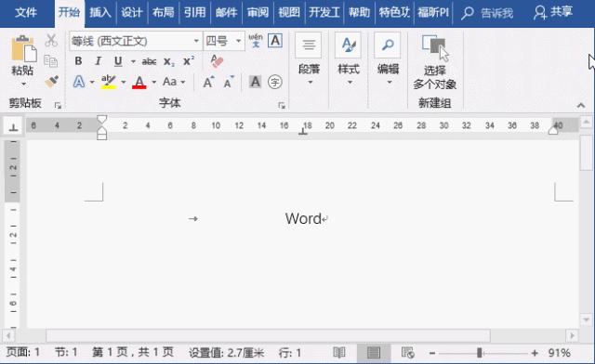Collapse the ribbon with the chevron
595x364 pixels.
point(581,106)
